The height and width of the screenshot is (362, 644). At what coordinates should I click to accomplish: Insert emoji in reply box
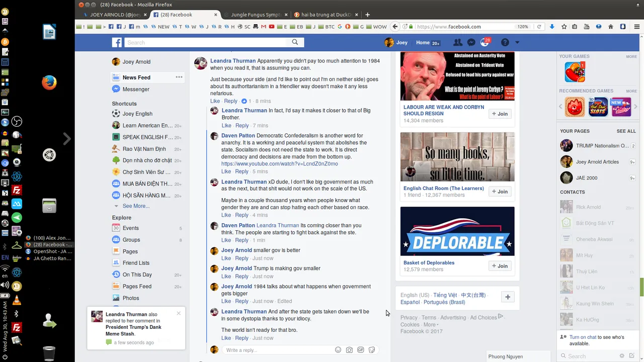click(338, 350)
